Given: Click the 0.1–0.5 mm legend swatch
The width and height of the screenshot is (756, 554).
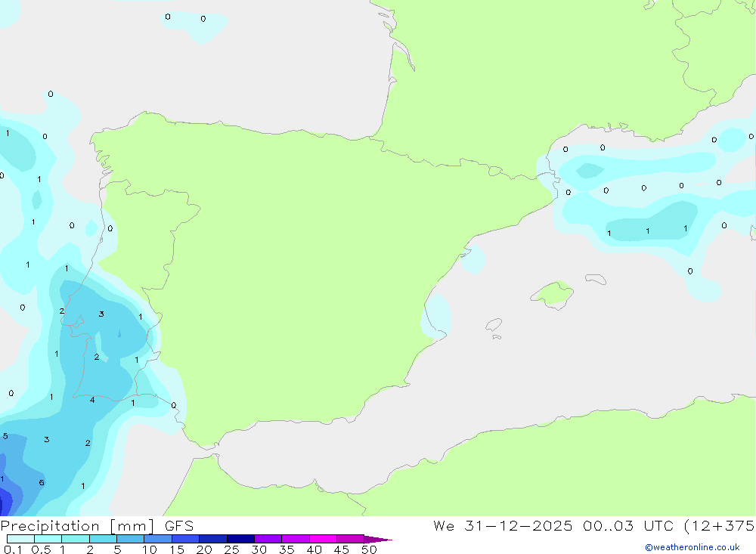Looking at the screenshot, I should [20, 539].
